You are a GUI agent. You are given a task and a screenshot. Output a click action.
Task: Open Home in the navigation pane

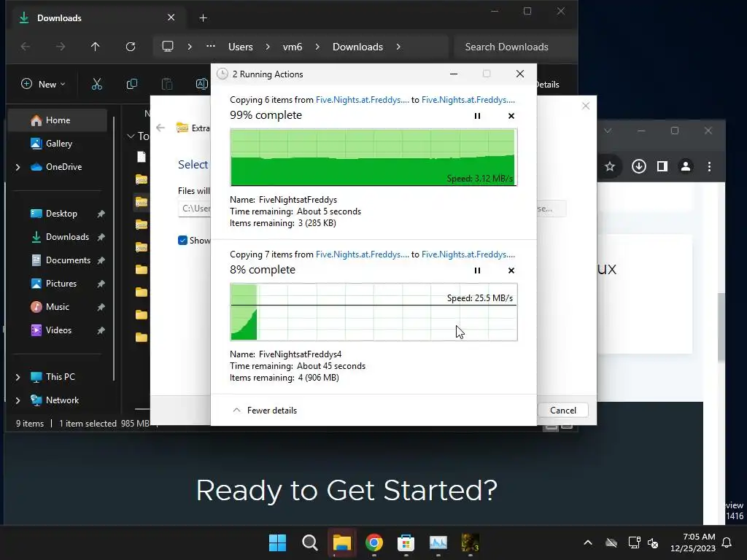tap(58, 120)
